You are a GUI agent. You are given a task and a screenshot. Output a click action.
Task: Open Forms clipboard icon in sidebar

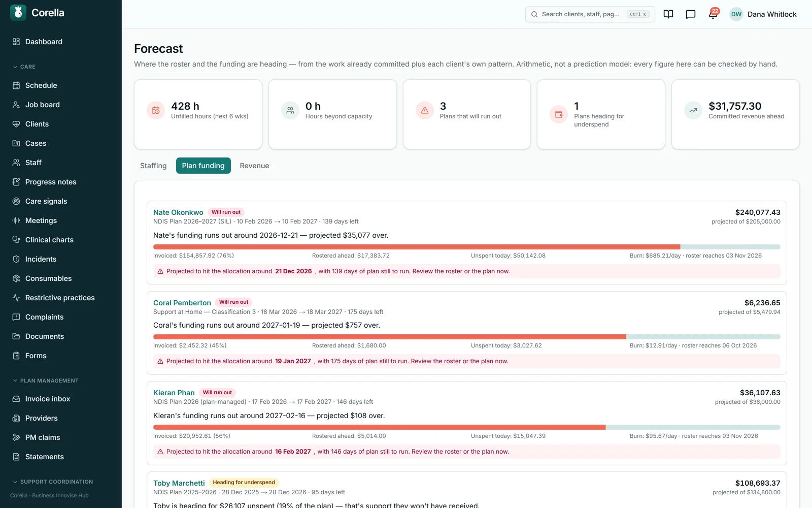(16, 356)
